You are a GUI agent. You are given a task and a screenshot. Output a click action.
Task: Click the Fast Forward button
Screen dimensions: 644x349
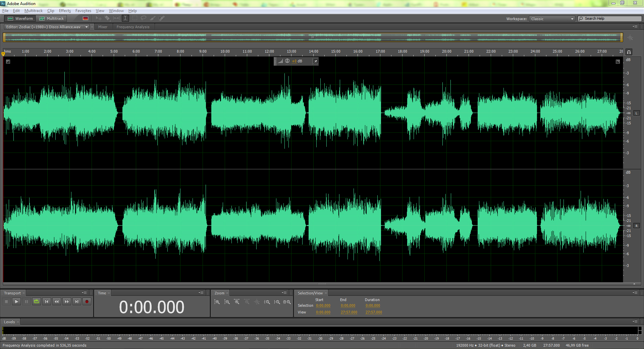point(67,302)
